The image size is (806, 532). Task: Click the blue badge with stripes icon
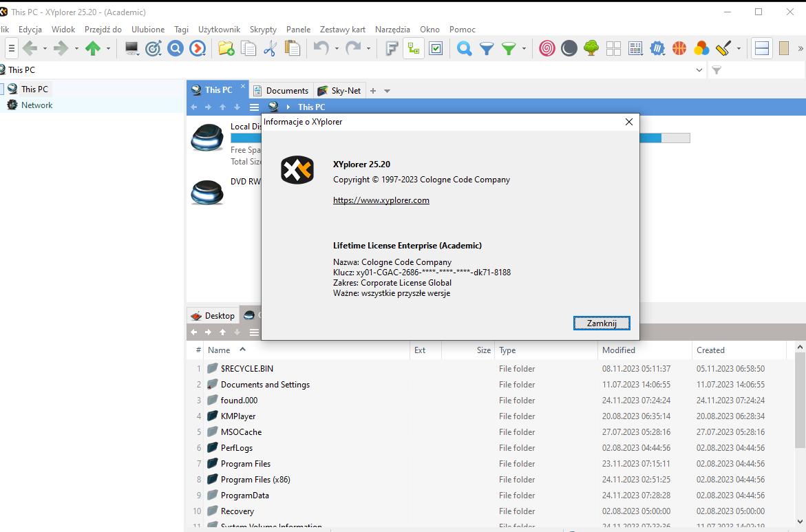pos(657,49)
